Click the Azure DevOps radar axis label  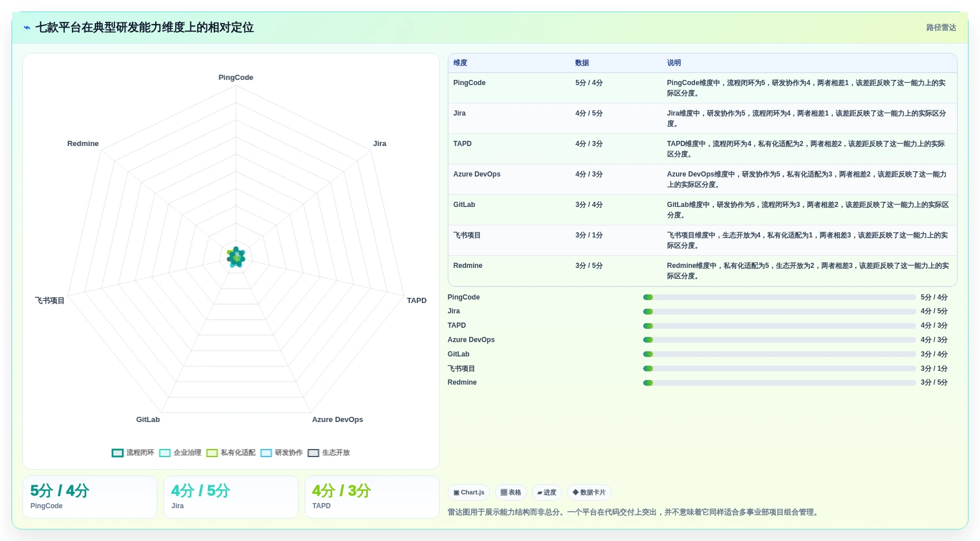[337, 420]
